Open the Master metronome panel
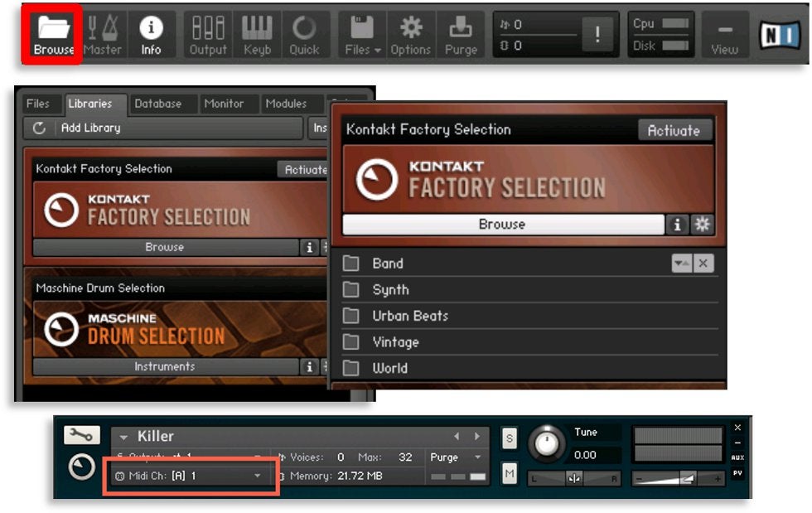This screenshot has width=812, height=513. click(x=103, y=35)
